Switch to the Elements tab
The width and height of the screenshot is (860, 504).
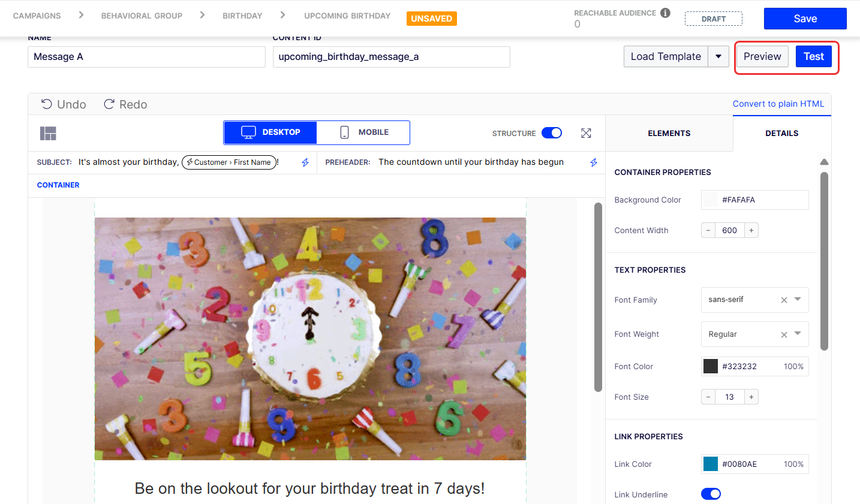pos(669,133)
